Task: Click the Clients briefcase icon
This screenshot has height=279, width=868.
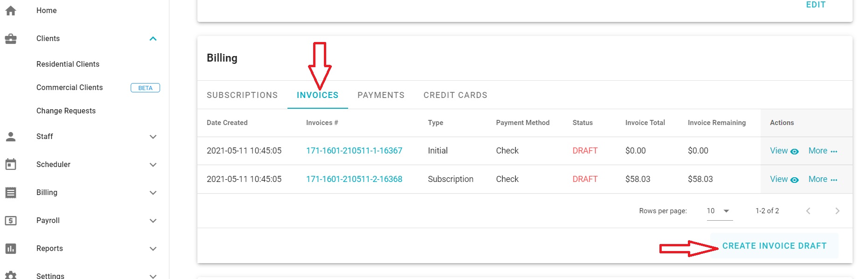Action: tap(11, 39)
